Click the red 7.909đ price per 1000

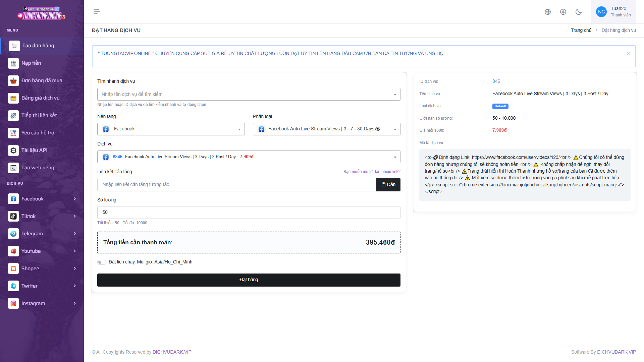click(499, 130)
